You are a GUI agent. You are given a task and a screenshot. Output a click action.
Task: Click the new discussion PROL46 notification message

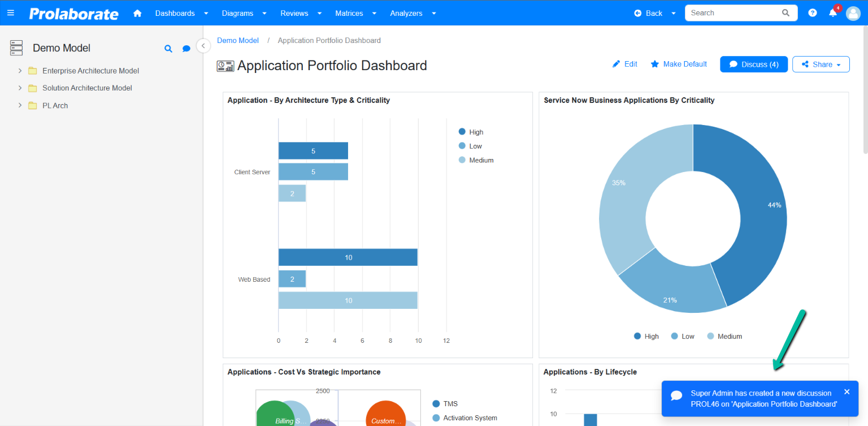coord(763,399)
